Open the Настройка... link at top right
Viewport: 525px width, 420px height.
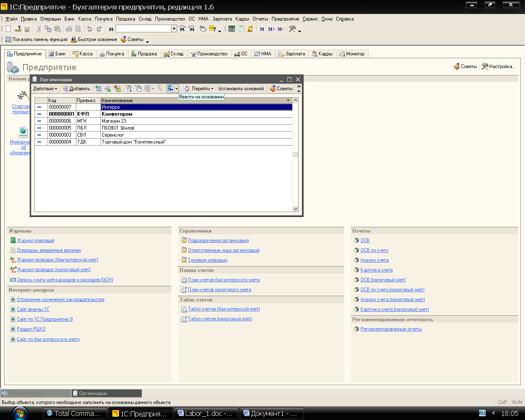pyautogui.click(x=498, y=66)
